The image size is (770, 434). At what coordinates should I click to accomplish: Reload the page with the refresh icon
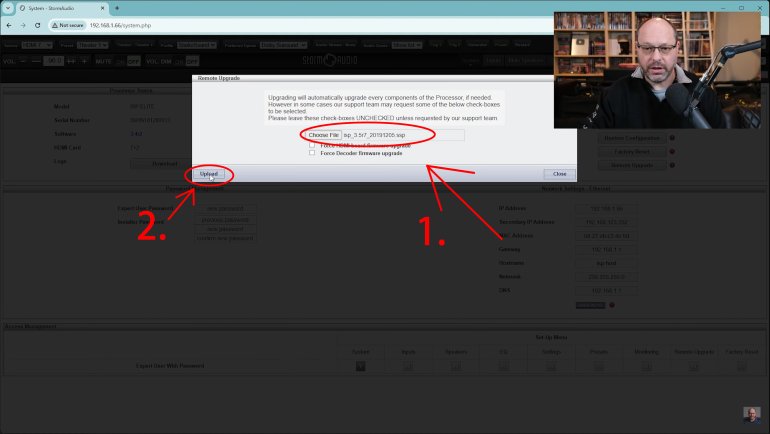[37, 25]
